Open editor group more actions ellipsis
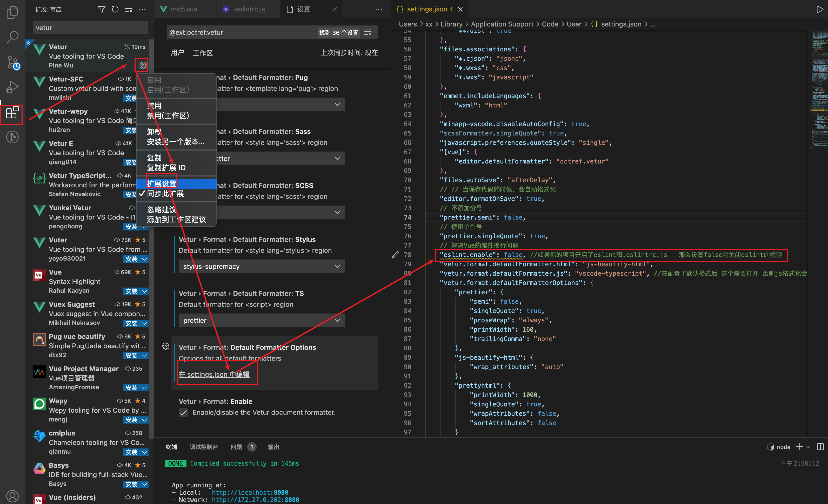 click(x=379, y=9)
